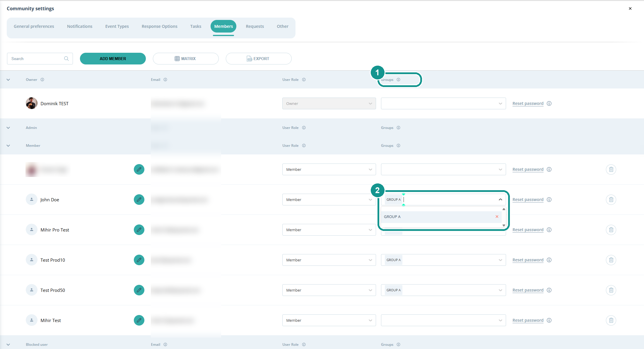Open User Role dropdown for Mihir Test
The width and height of the screenshot is (644, 349).
click(x=329, y=320)
